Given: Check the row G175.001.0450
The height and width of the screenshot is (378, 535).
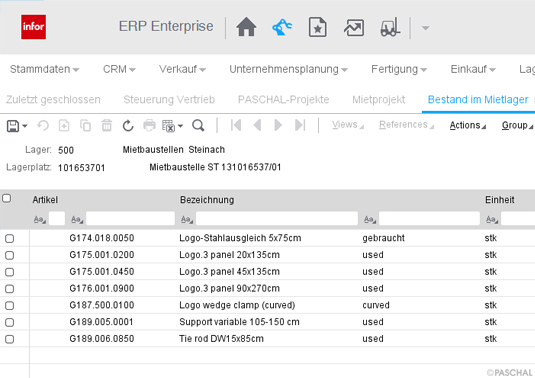Looking at the screenshot, I should click(x=10, y=272).
